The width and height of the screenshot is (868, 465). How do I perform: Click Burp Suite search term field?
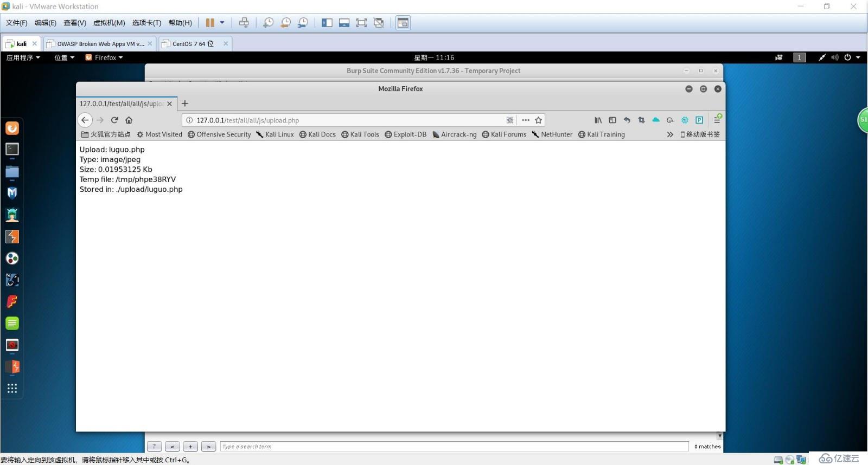[x=455, y=447]
